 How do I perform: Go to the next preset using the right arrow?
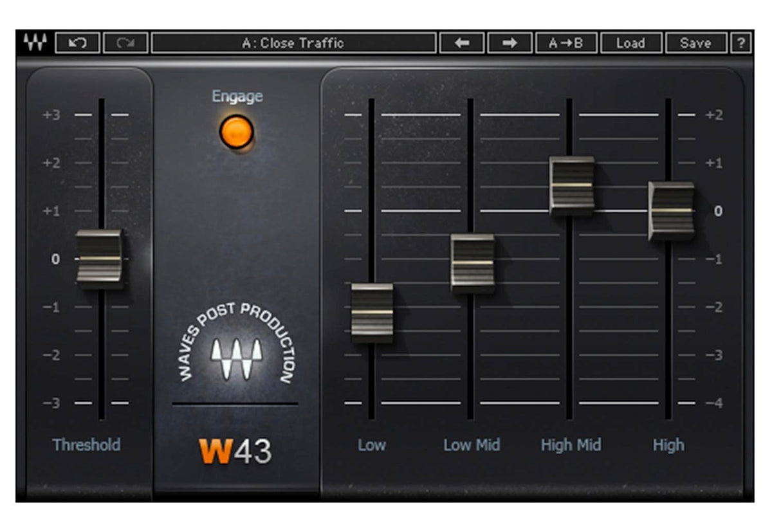[510, 43]
